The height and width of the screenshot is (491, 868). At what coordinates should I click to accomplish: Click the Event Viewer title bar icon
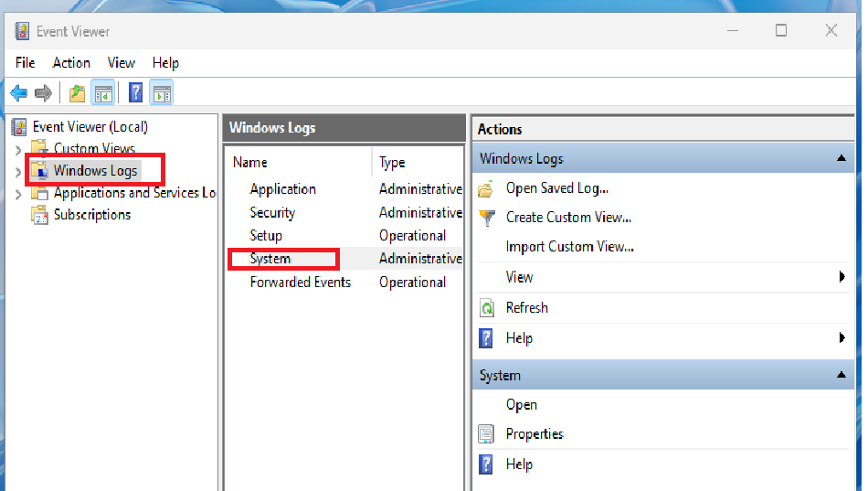click(22, 31)
